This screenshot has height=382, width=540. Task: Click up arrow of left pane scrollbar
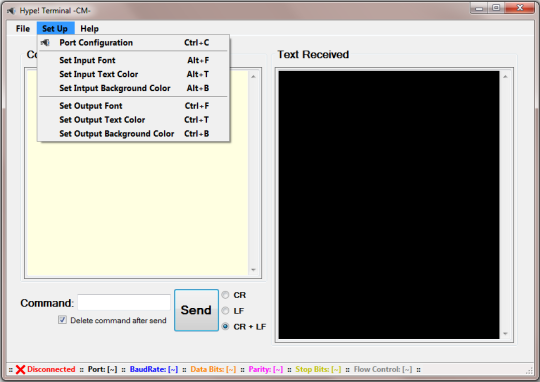pos(253,76)
